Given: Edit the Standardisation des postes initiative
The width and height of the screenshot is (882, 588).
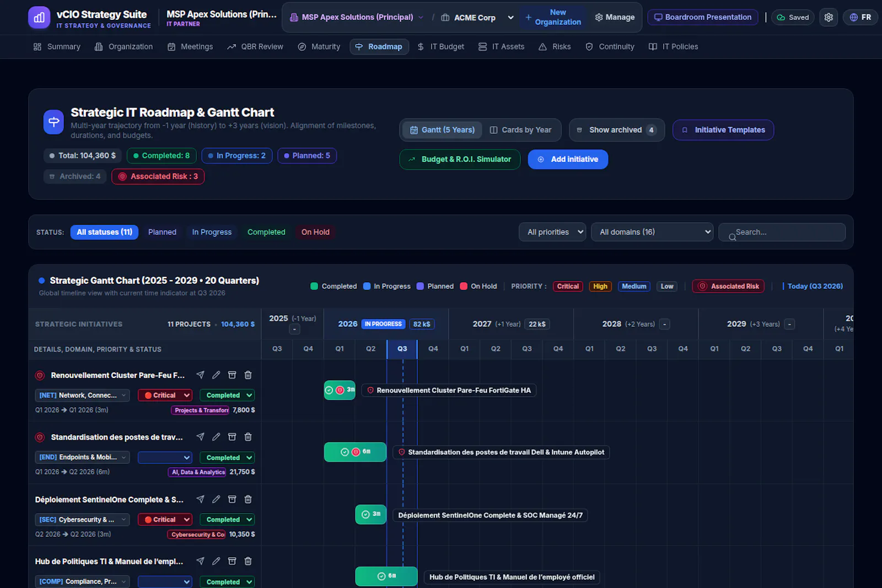Looking at the screenshot, I should [x=216, y=436].
